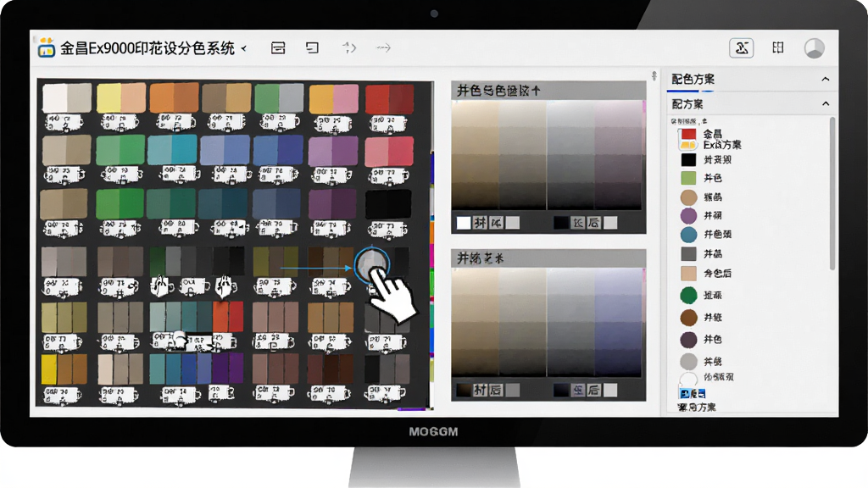Click the dark brown swatch under the lower gradient panel

464,390
